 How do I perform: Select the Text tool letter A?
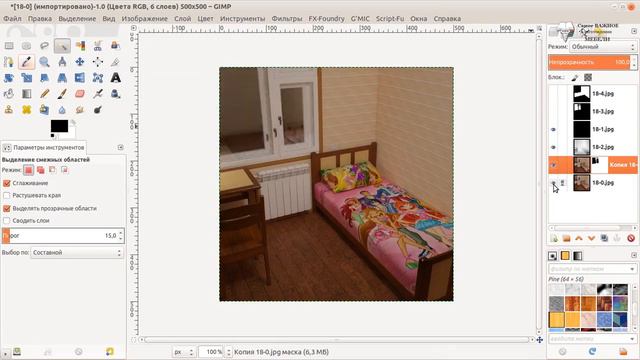tap(116, 78)
